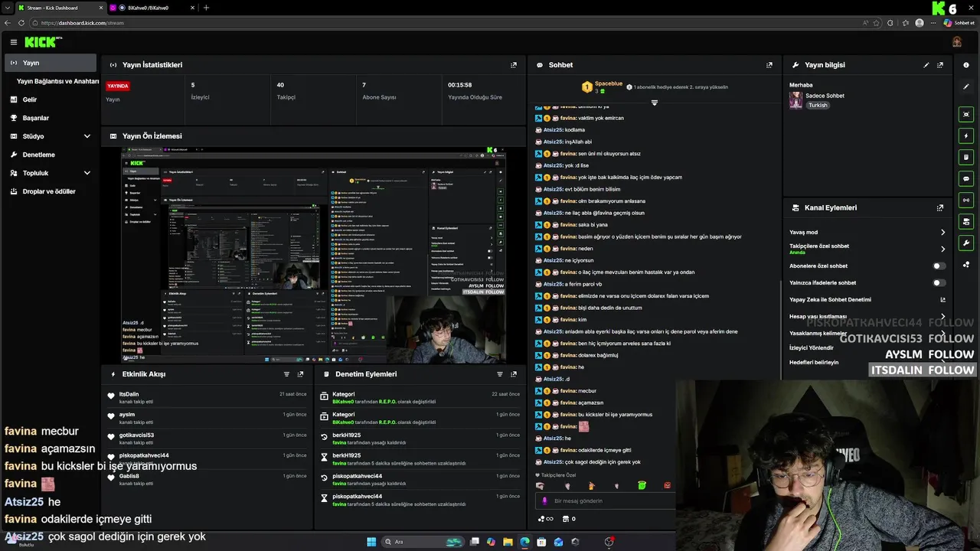The height and width of the screenshot is (551, 980).
Task: Go to Droplar ve ödüller
Action: coord(51,191)
